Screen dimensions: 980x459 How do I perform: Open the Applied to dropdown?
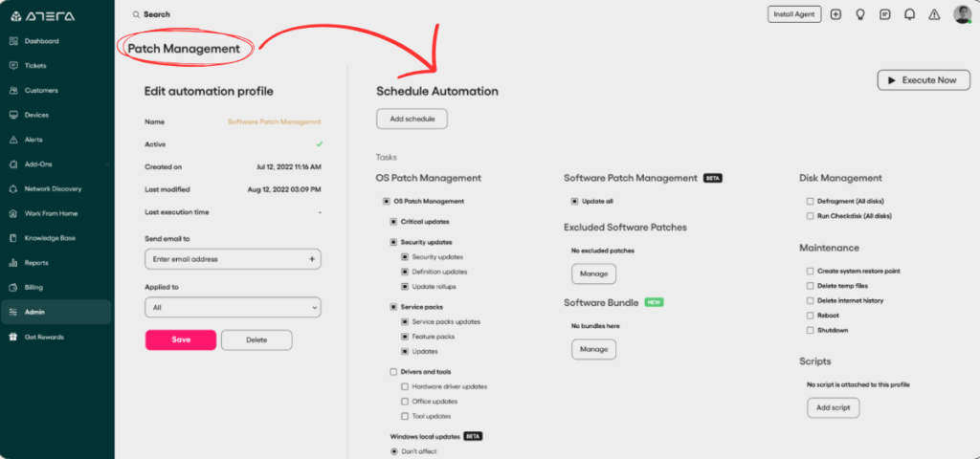(233, 307)
